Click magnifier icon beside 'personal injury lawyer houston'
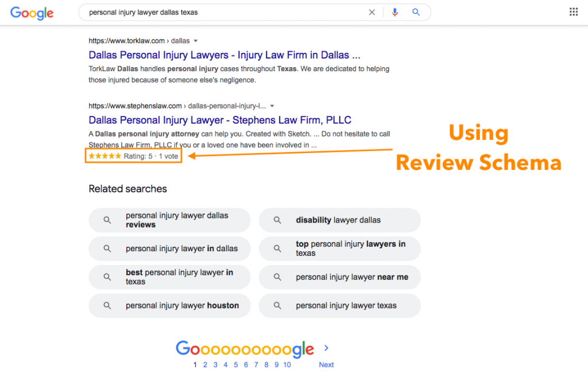 [x=107, y=306]
